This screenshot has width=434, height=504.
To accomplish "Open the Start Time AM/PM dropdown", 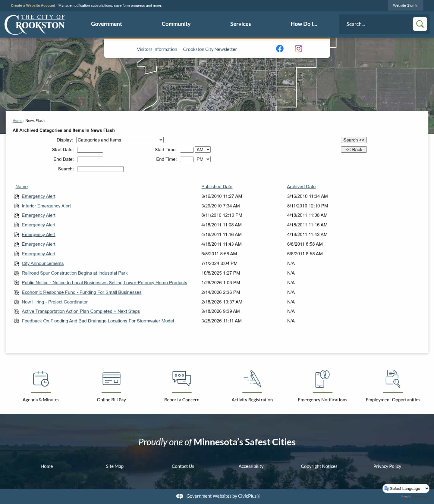I will (x=203, y=150).
